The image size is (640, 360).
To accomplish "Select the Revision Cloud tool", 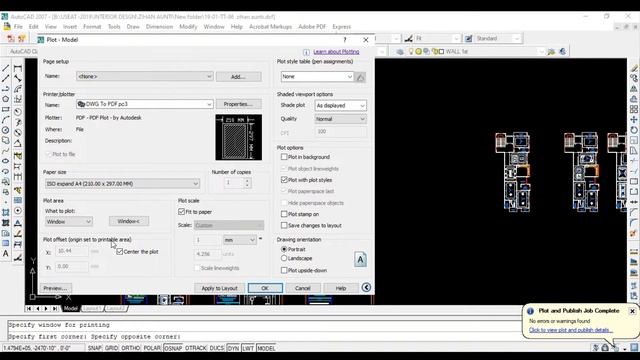I will tap(6, 140).
